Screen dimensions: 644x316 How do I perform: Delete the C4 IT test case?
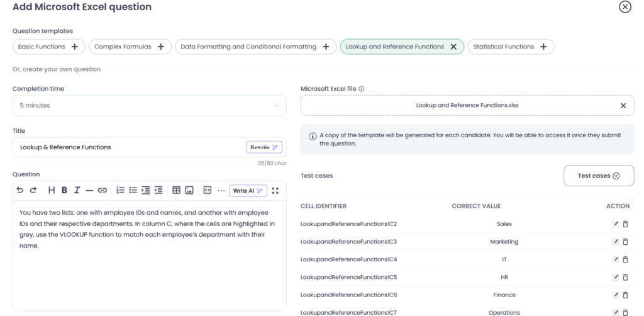tap(625, 259)
